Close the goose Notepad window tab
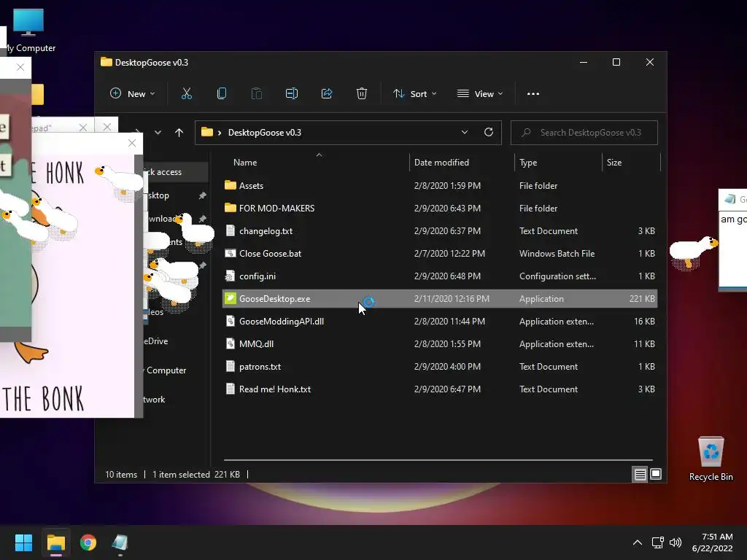 (83, 128)
